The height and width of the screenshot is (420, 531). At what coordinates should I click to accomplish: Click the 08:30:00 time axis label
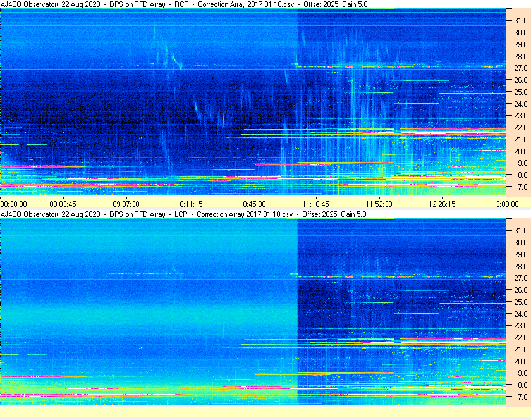(x=13, y=204)
